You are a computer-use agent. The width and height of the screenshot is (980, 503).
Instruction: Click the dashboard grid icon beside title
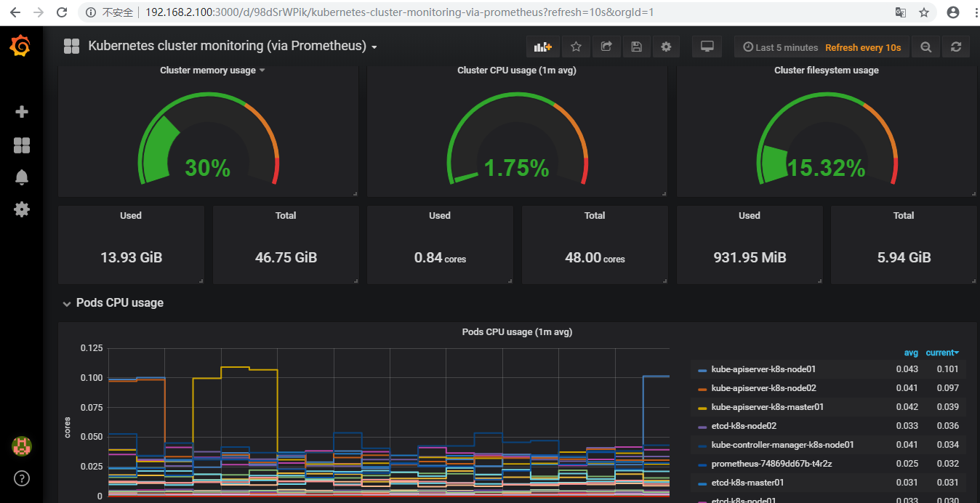71,47
